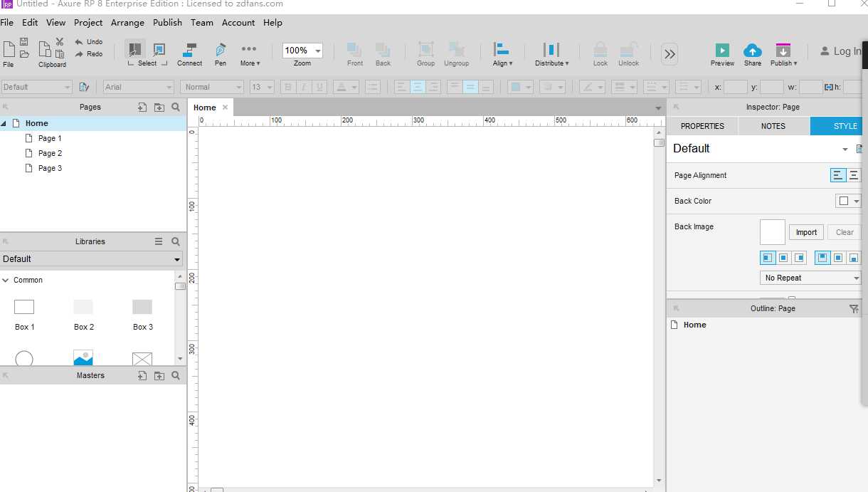Click Log In

pyautogui.click(x=842, y=51)
